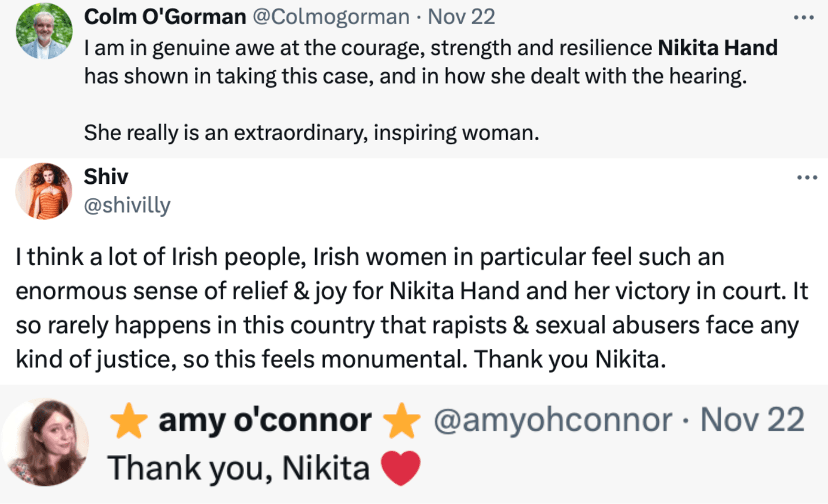The image size is (828, 504).
Task: Click the bold Nikita Hand text in Colm's tweet
Action: [x=717, y=47]
